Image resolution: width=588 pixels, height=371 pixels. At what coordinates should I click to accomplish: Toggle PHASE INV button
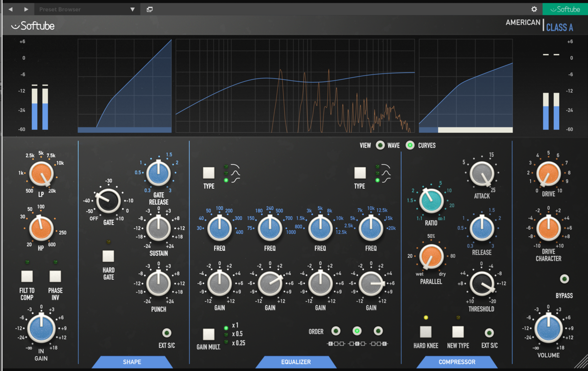point(55,276)
